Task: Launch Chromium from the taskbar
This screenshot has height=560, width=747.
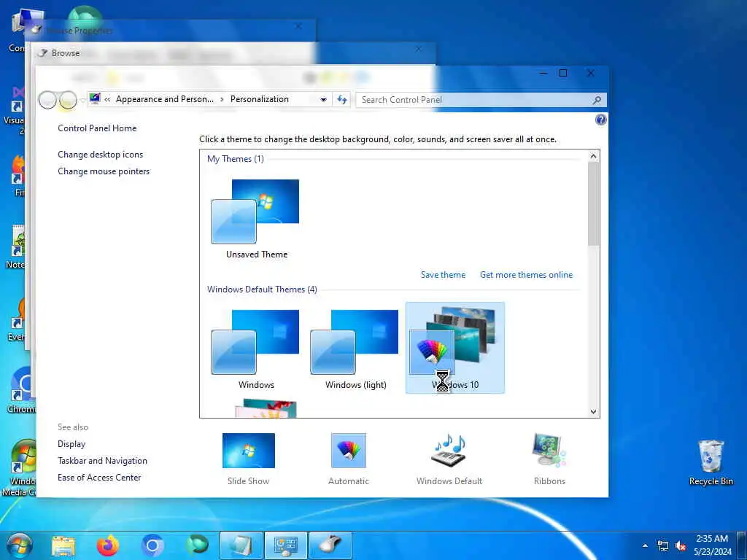Action: point(152,545)
